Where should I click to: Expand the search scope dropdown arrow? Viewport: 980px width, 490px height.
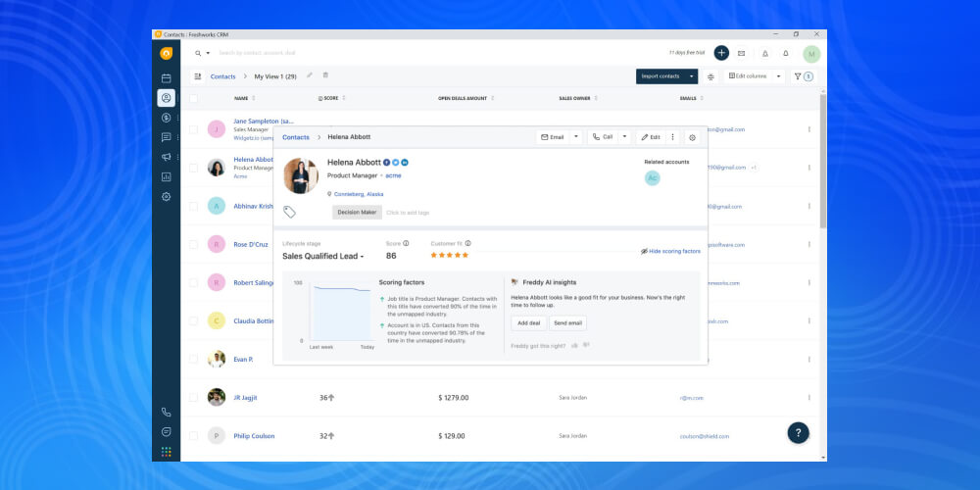[x=208, y=54]
